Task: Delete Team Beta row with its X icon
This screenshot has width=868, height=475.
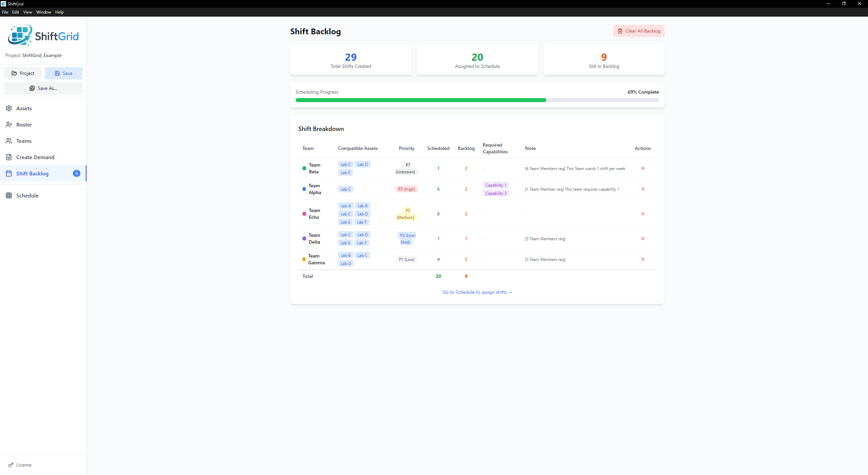Action: coord(643,168)
